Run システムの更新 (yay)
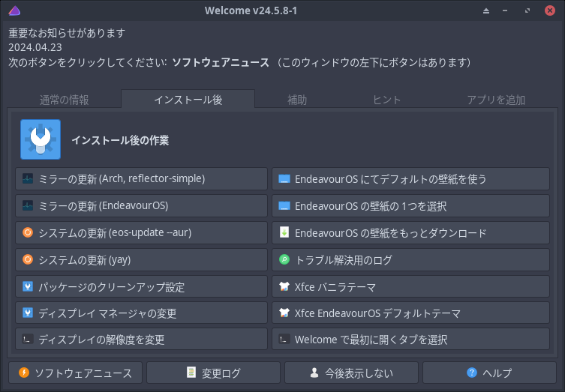Viewport: 565px width, 392px height. pos(141,259)
